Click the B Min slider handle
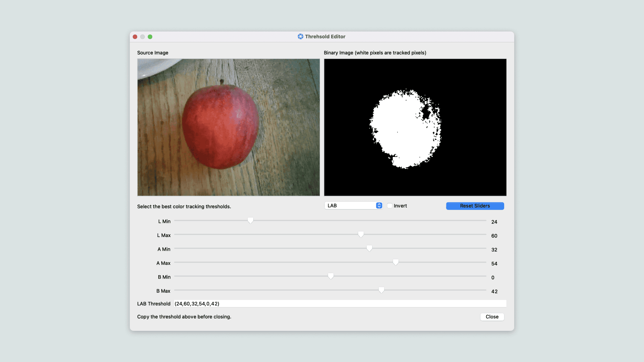 331,276
